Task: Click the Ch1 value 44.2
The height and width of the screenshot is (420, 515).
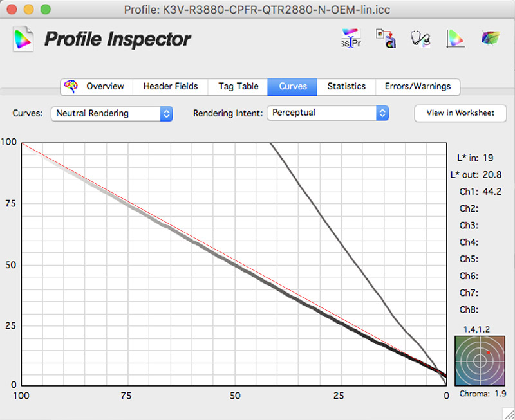Action: (x=492, y=192)
